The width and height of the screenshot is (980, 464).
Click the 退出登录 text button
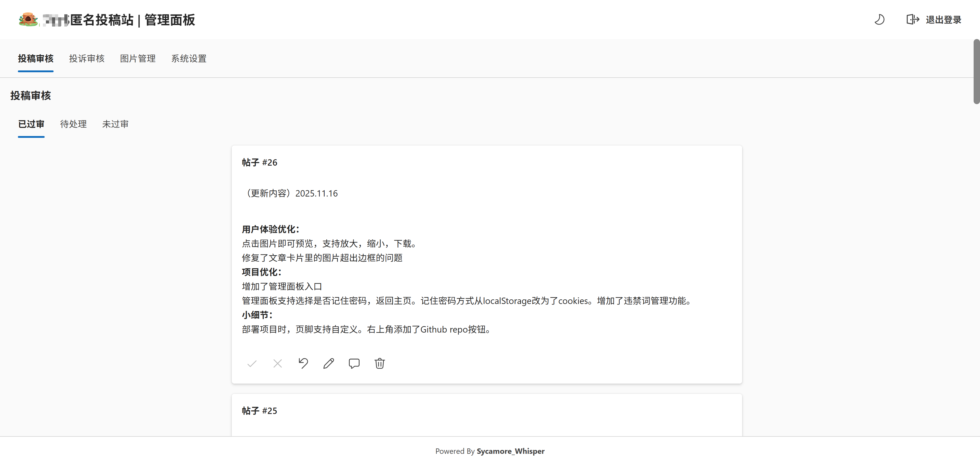pyautogui.click(x=943, y=20)
